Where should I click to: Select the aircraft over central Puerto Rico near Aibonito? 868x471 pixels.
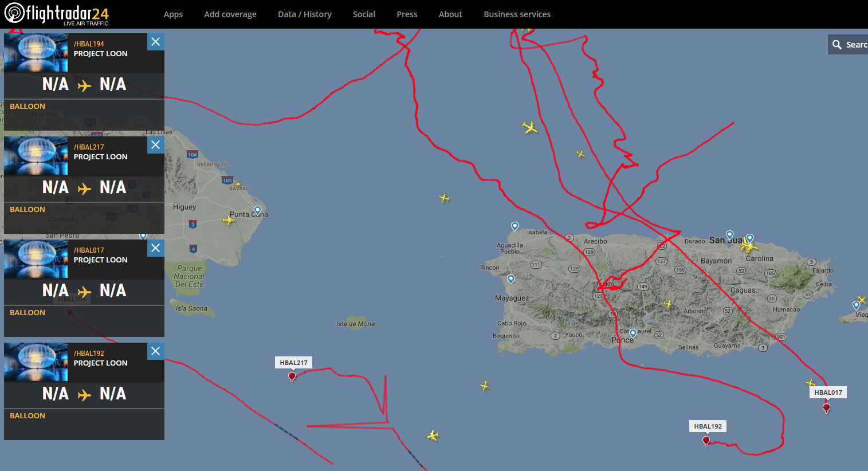point(668,304)
